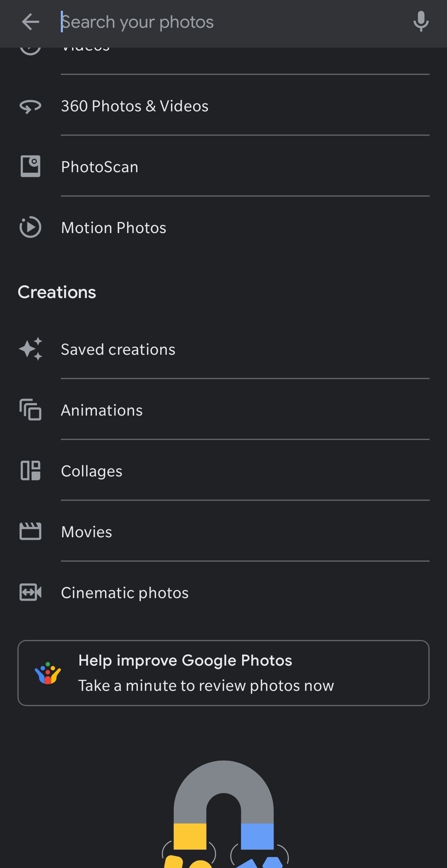Select Cinematic photos entry

coord(125,593)
